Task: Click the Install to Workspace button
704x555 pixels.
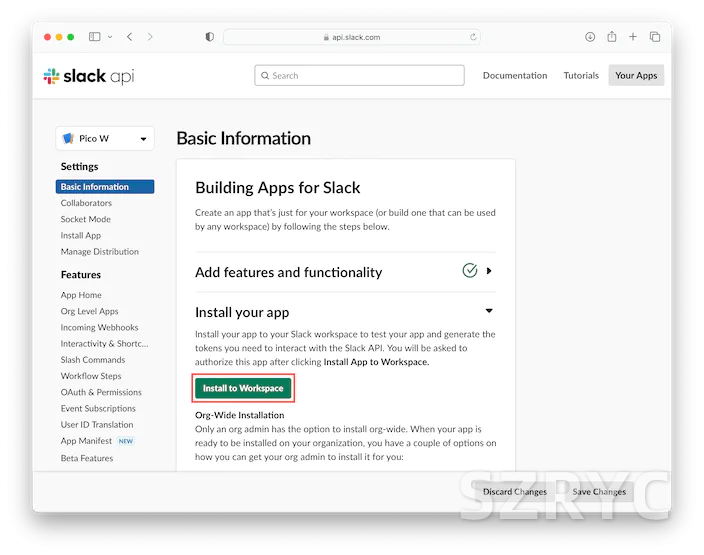Action: [243, 388]
